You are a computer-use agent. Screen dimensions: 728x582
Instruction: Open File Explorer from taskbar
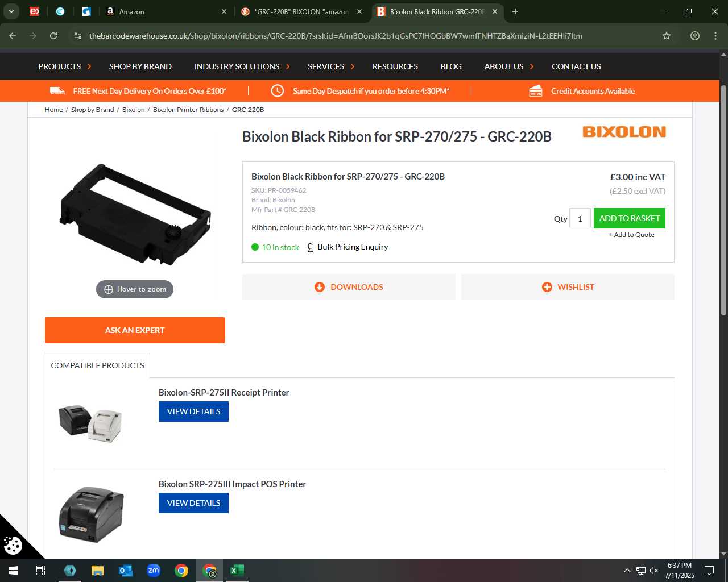pos(98,571)
